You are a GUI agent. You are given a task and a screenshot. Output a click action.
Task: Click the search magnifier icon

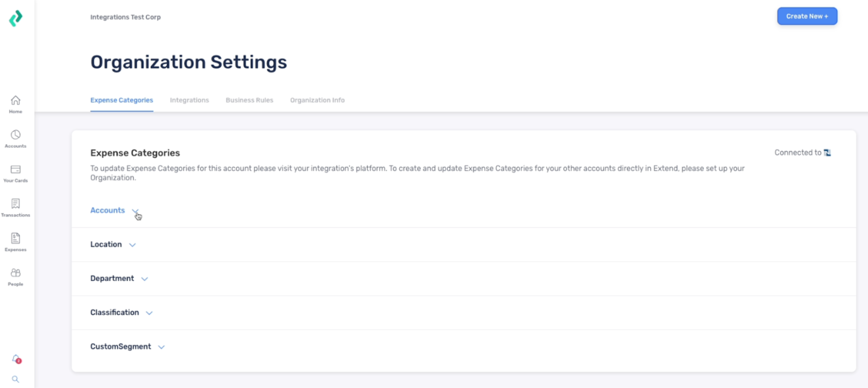click(x=16, y=379)
